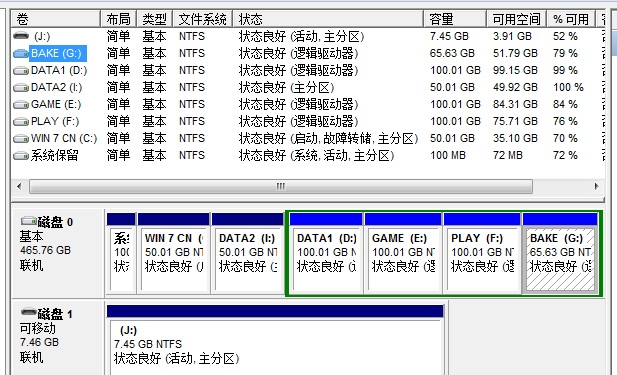Click the drive icon beside DATA1 (D:)

(21, 71)
